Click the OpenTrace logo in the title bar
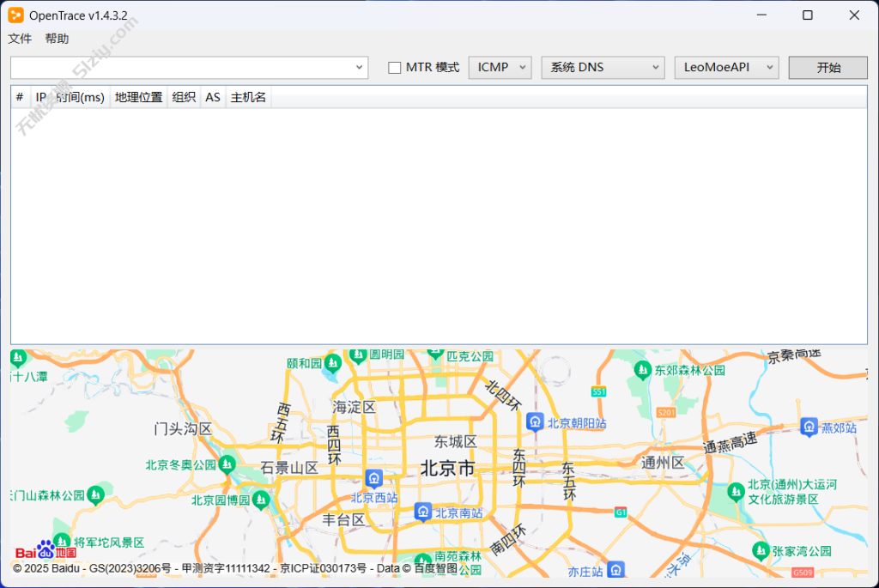Screen dimensions: 879x588 tap(15, 15)
